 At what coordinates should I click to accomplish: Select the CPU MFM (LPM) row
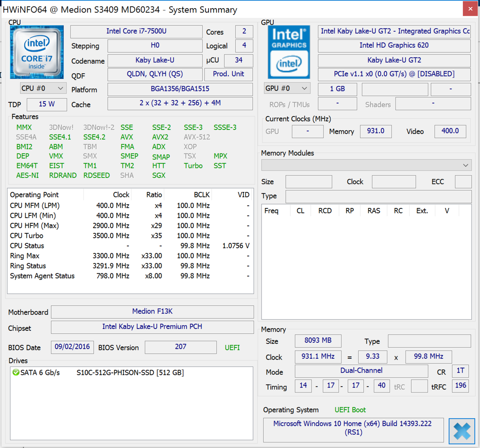130,206
